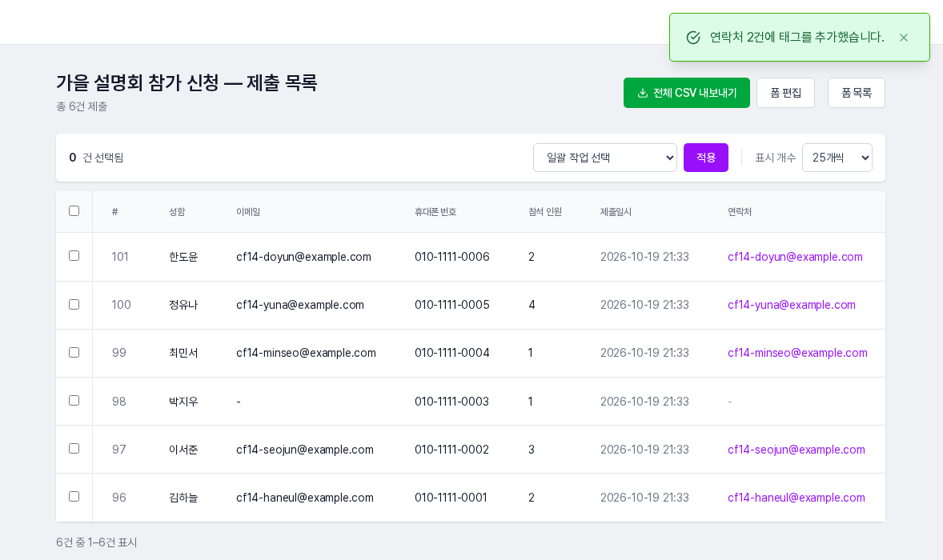
Task: Click submission number 99
Action: click(119, 353)
